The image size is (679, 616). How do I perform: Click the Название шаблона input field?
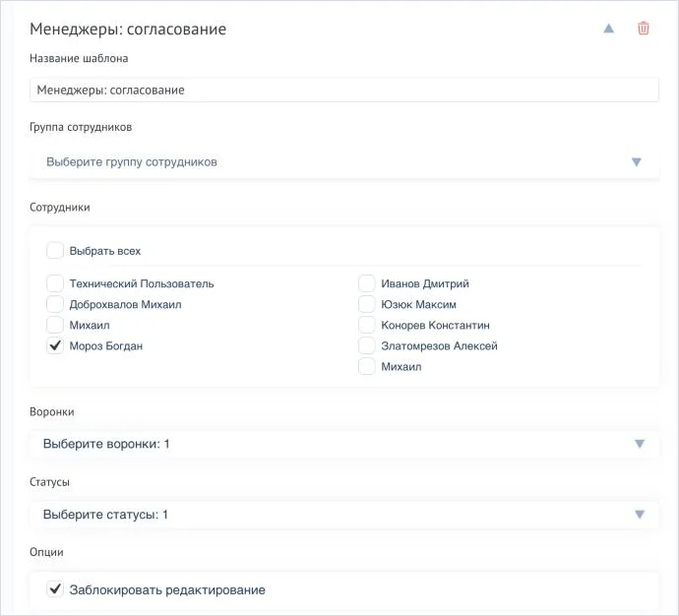(x=344, y=91)
